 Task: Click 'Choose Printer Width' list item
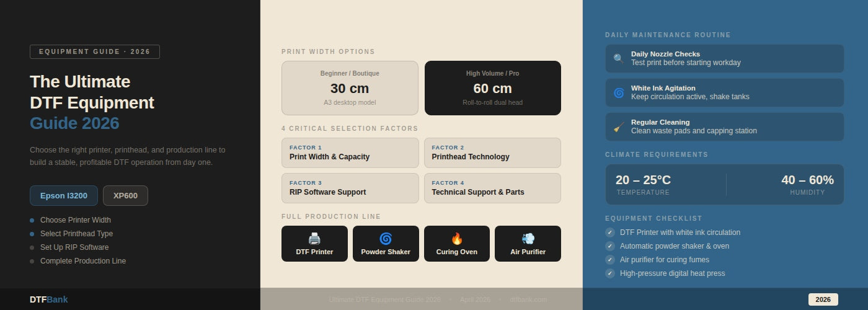click(x=76, y=220)
